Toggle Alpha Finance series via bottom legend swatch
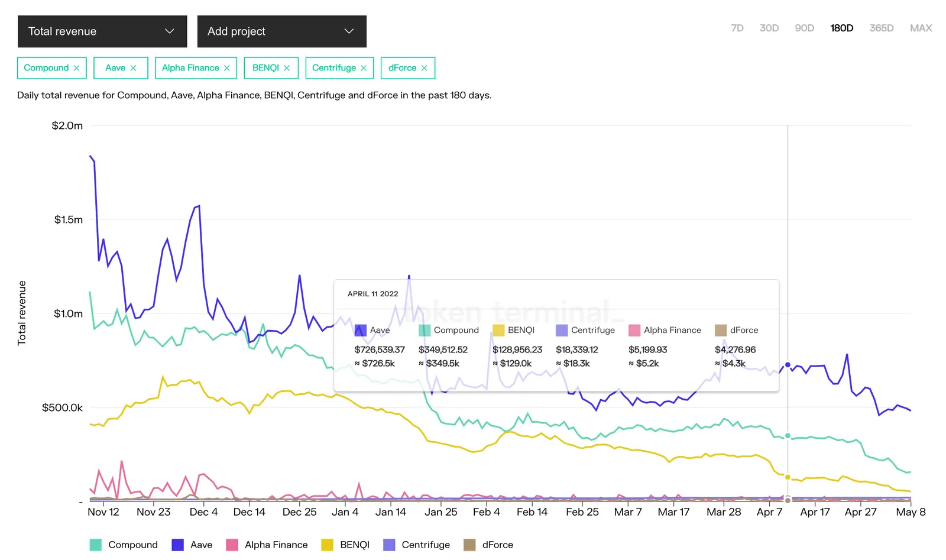 pos(232,545)
